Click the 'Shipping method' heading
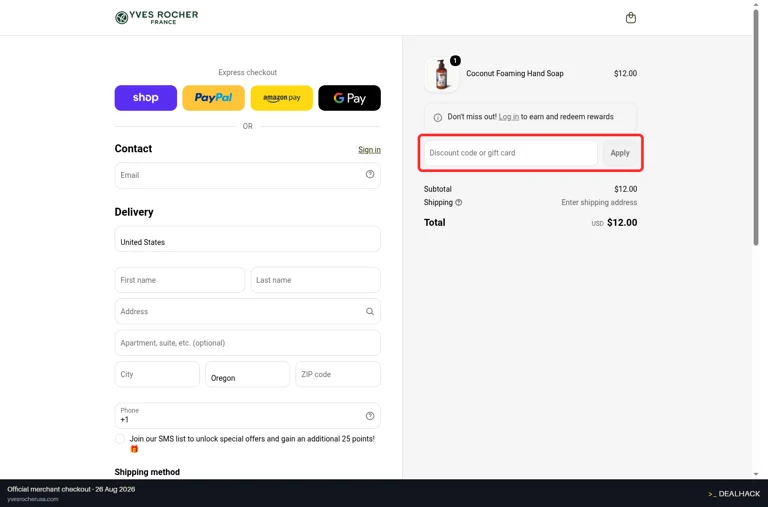This screenshot has height=507, width=768. click(x=147, y=472)
